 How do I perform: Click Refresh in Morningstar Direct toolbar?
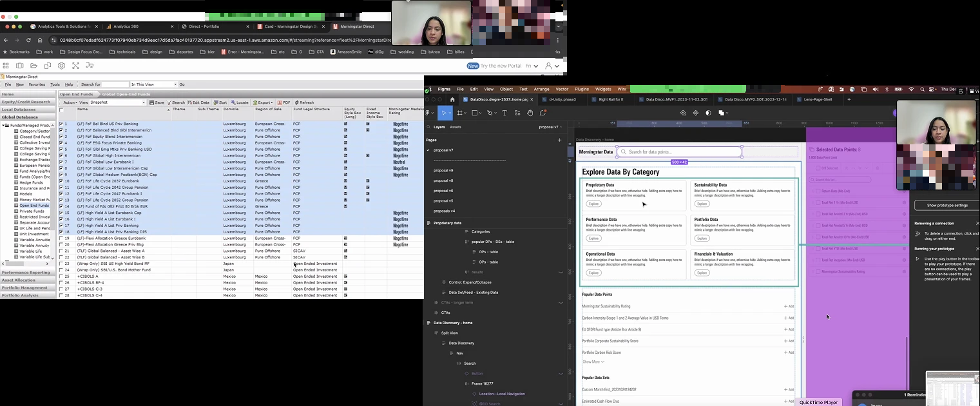click(x=304, y=102)
